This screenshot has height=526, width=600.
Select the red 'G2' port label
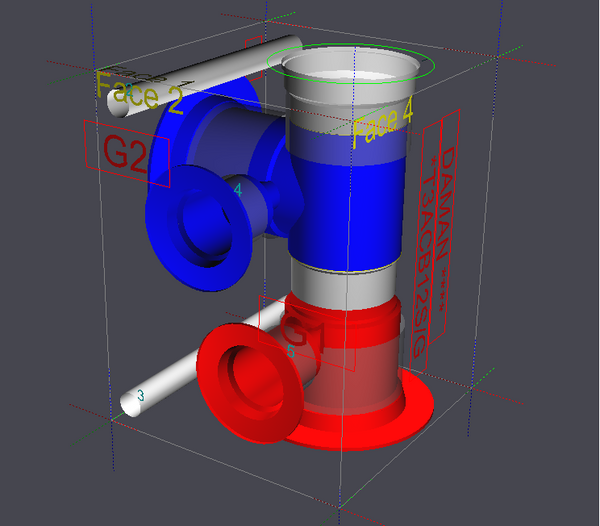click(125, 153)
